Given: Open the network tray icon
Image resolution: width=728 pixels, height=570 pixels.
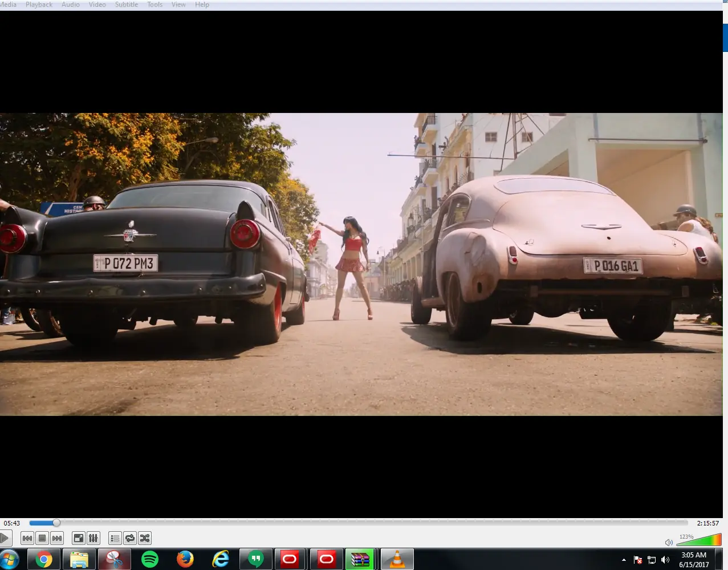Looking at the screenshot, I should (x=652, y=560).
